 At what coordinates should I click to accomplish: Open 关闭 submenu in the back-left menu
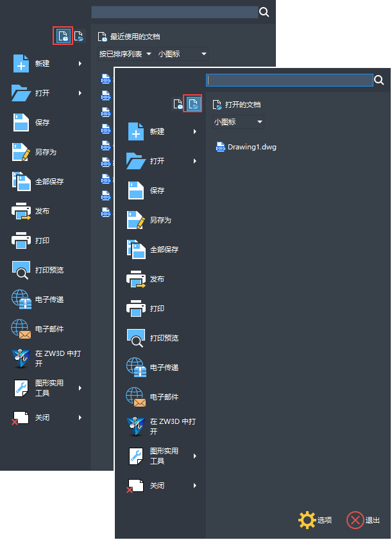coord(80,418)
